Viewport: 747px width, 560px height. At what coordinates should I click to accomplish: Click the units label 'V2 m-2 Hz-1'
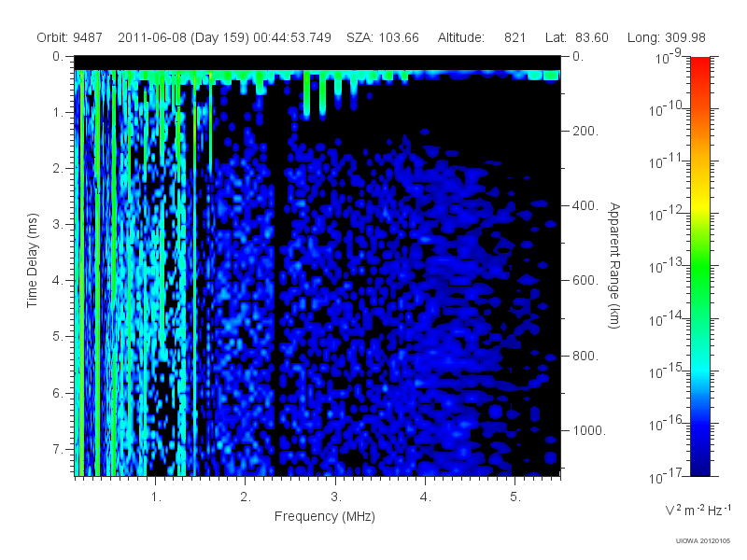698,510
